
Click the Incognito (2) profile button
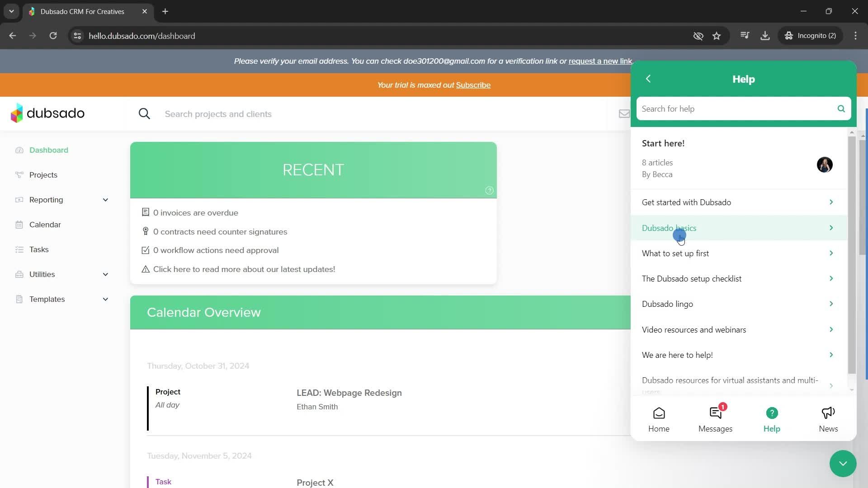811,36
